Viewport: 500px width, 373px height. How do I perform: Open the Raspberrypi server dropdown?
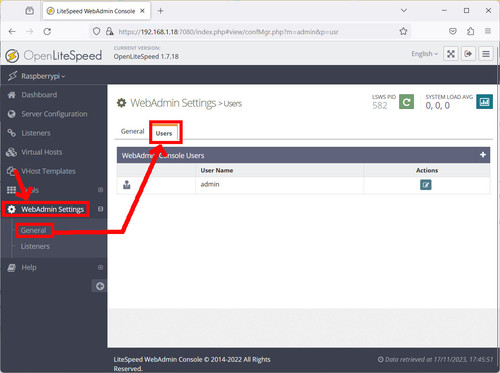click(43, 76)
